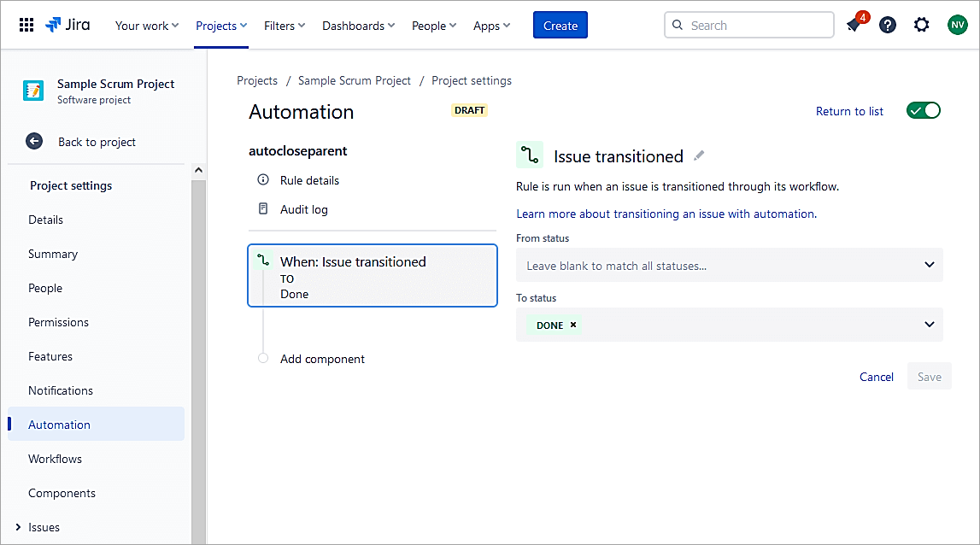Open the settings gear icon

tap(921, 25)
